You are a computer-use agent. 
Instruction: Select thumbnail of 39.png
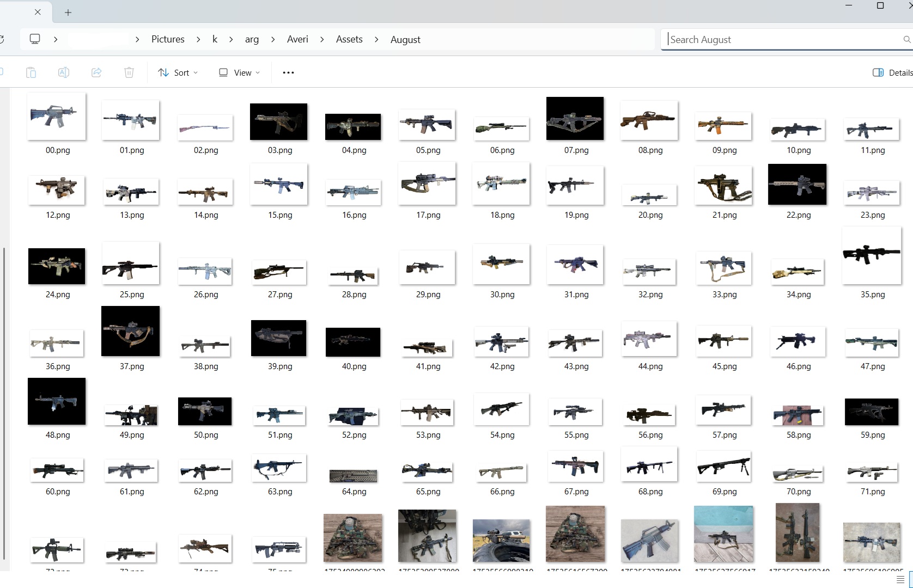click(x=279, y=338)
